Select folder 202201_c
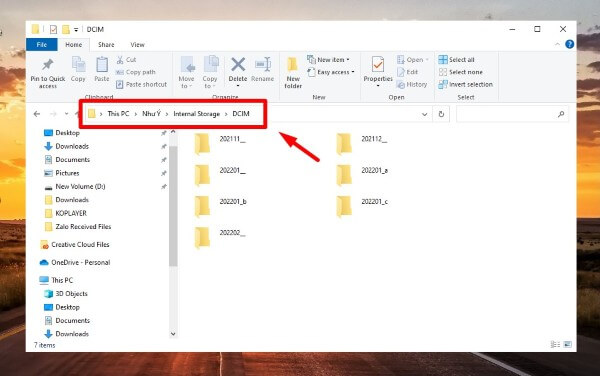 pos(362,206)
